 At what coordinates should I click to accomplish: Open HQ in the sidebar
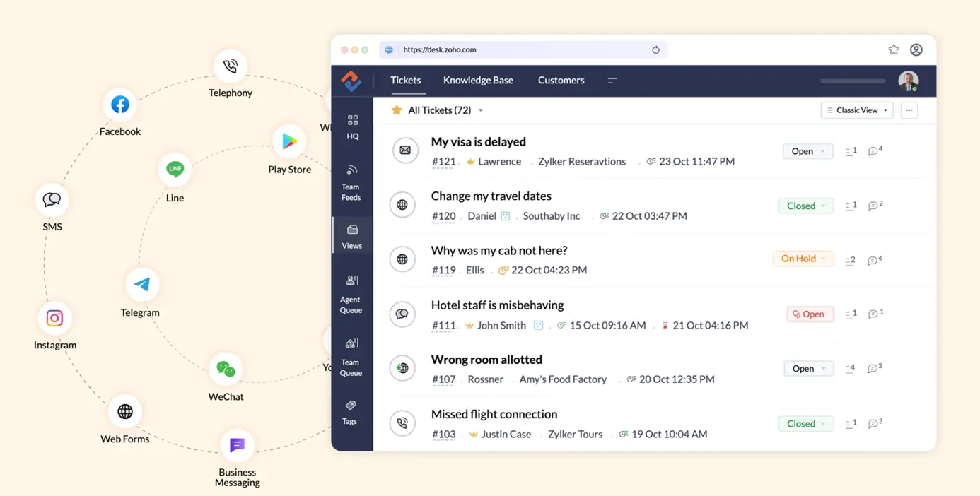tap(353, 127)
